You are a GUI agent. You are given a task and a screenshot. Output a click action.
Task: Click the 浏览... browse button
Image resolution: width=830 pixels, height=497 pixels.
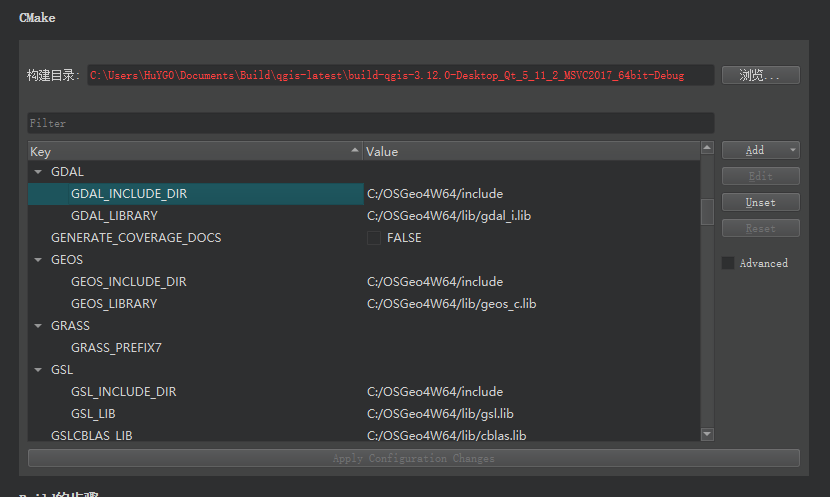tap(760, 75)
